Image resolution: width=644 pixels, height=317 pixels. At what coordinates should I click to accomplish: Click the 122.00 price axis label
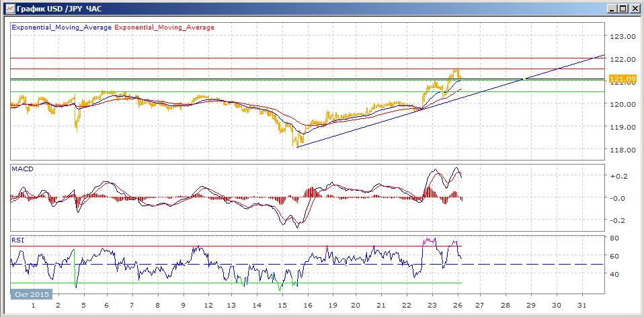622,59
